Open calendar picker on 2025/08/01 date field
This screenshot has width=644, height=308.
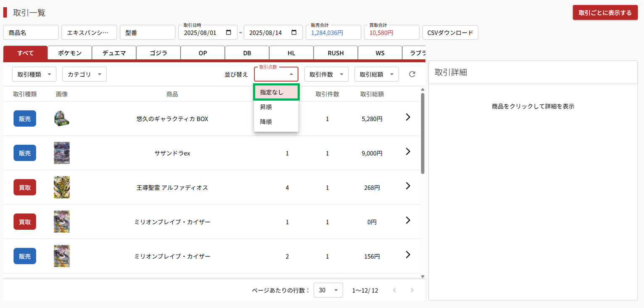tap(229, 32)
